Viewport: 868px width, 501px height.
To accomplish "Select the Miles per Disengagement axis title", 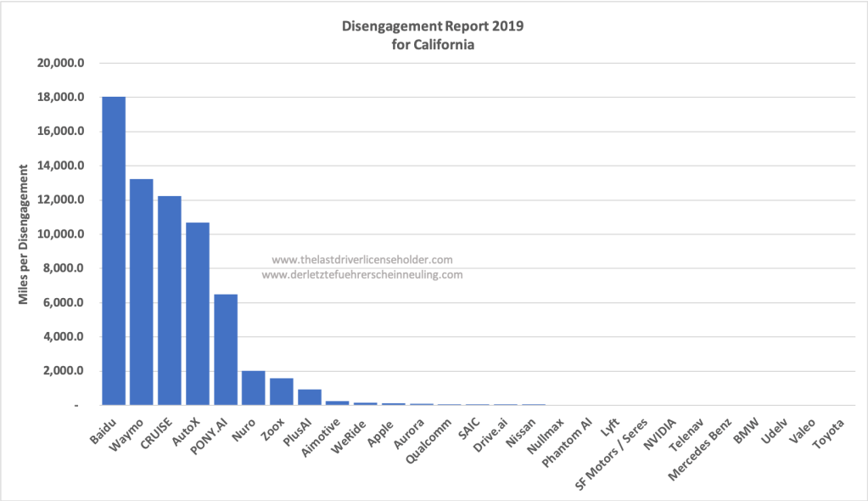I will [27, 235].
